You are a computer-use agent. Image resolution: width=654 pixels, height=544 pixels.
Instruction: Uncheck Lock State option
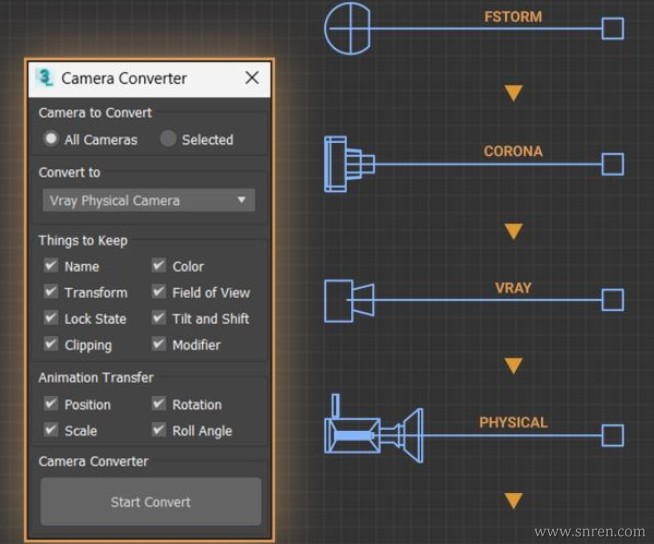(51, 318)
